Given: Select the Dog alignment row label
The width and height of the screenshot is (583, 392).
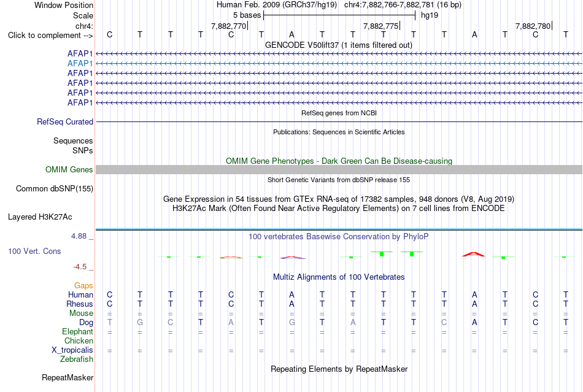Looking at the screenshot, I should click(86, 323).
